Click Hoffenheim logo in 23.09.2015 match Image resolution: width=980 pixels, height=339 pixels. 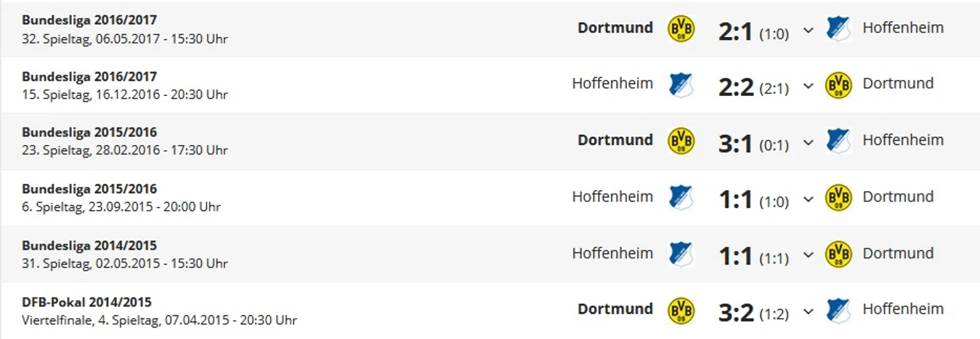[x=681, y=198]
